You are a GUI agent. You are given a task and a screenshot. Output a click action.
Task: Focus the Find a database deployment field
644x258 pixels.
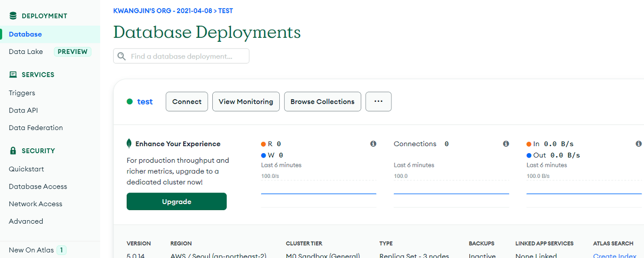pyautogui.click(x=181, y=56)
